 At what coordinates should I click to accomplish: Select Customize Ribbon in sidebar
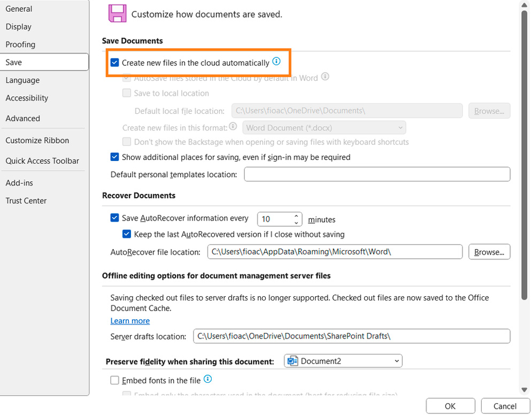pyautogui.click(x=37, y=141)
